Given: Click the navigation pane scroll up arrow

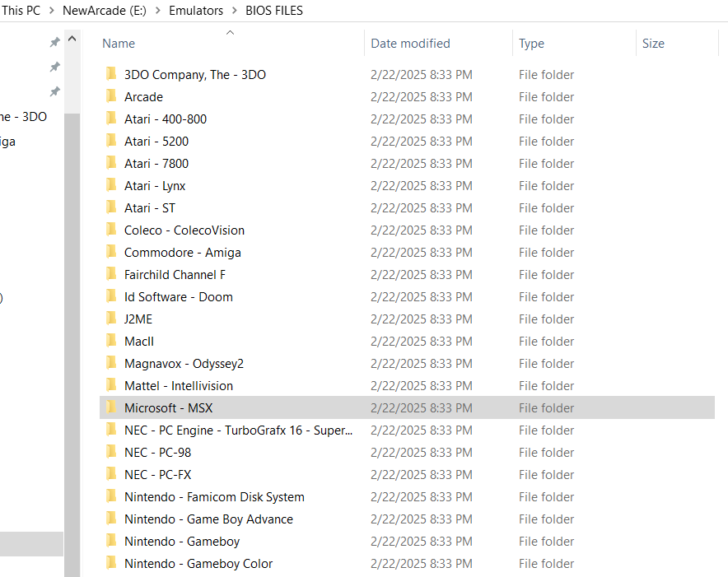Looking at the screenshot, I should click(x=72, y=39).
